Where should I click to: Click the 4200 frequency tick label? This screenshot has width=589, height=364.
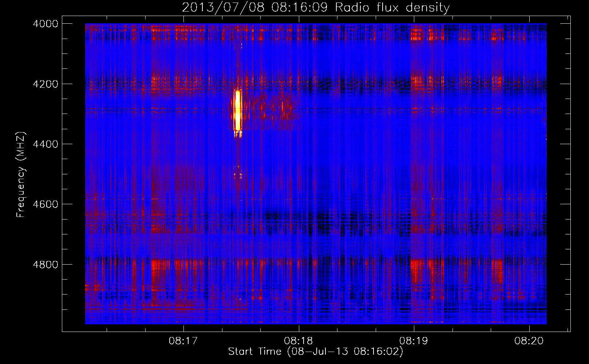[x=46, y=84]
